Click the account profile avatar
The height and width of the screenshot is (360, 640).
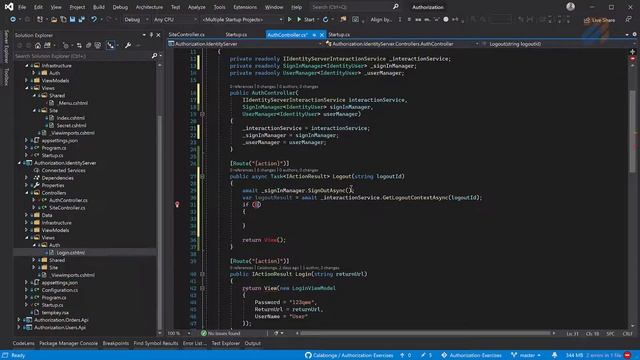(571, 7)
